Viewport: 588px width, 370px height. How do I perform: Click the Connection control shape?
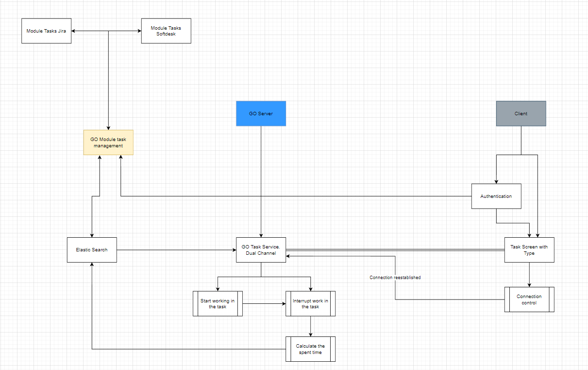tap(529, 299)
